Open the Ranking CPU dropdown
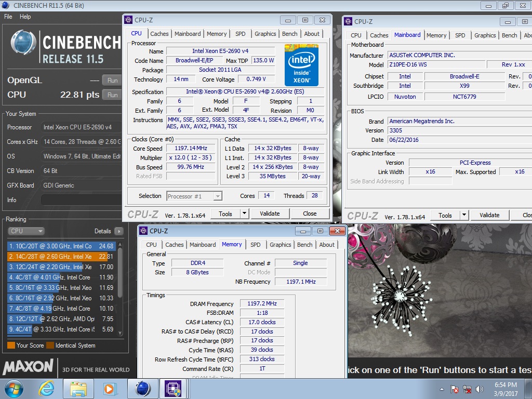 pyautogui.click(x=26, y=231)
